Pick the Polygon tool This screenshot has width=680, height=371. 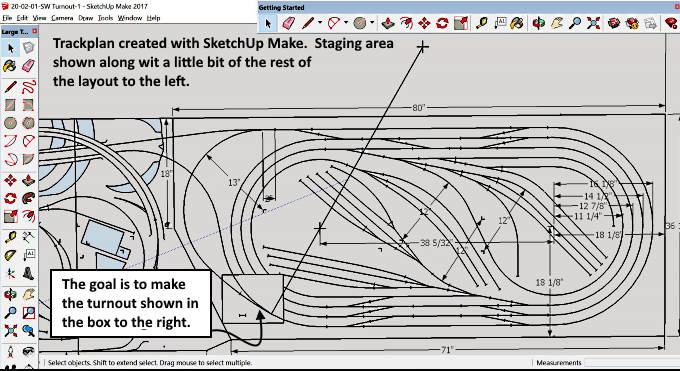[28, 123]
